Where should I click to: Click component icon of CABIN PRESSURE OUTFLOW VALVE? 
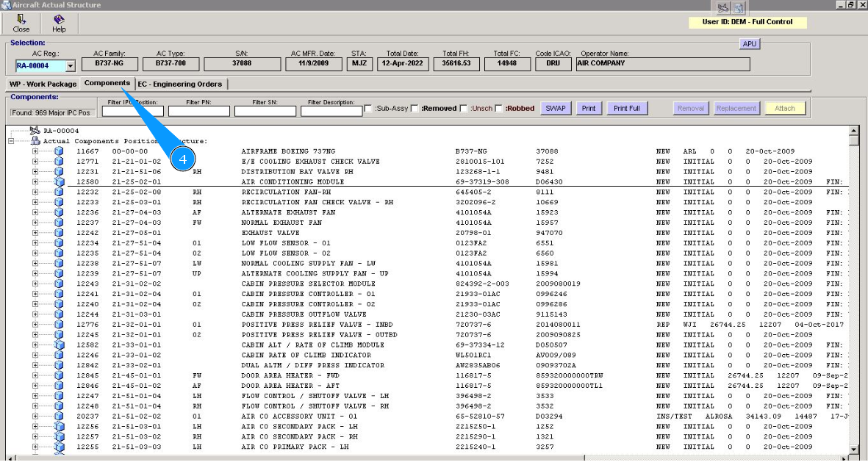(x=58, y=314)
